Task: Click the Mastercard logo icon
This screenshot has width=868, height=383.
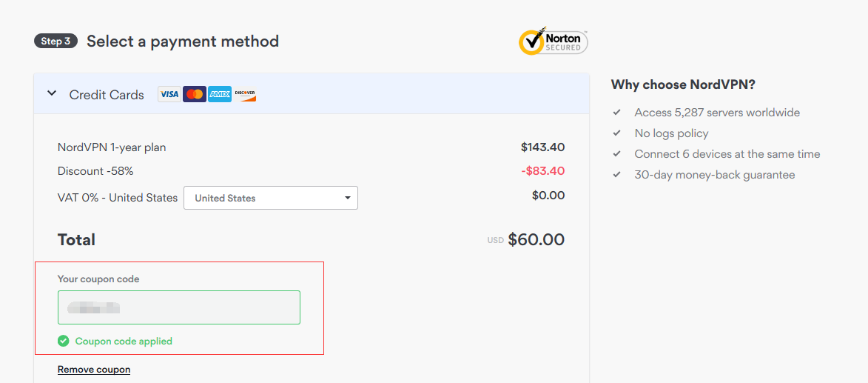Action: (195, 94)
